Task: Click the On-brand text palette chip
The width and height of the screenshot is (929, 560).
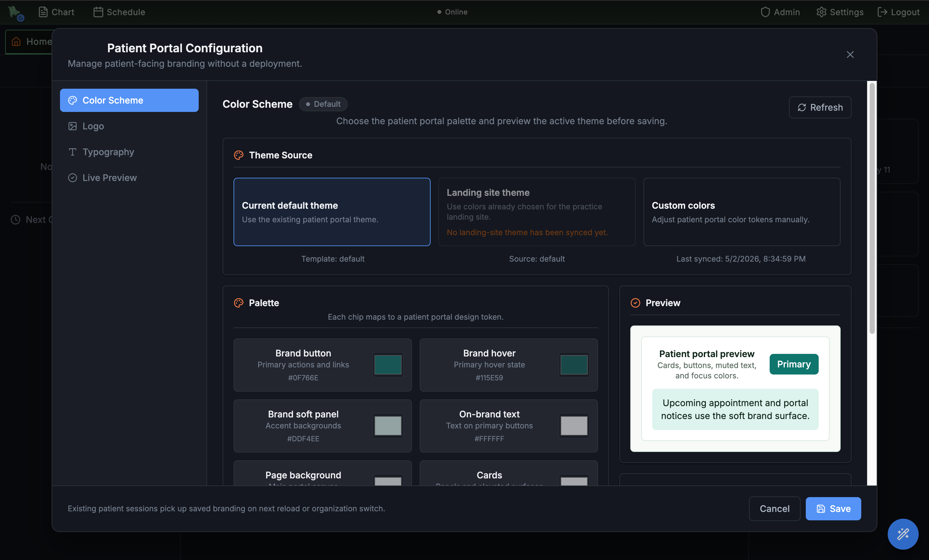Action: pos(508,426)
